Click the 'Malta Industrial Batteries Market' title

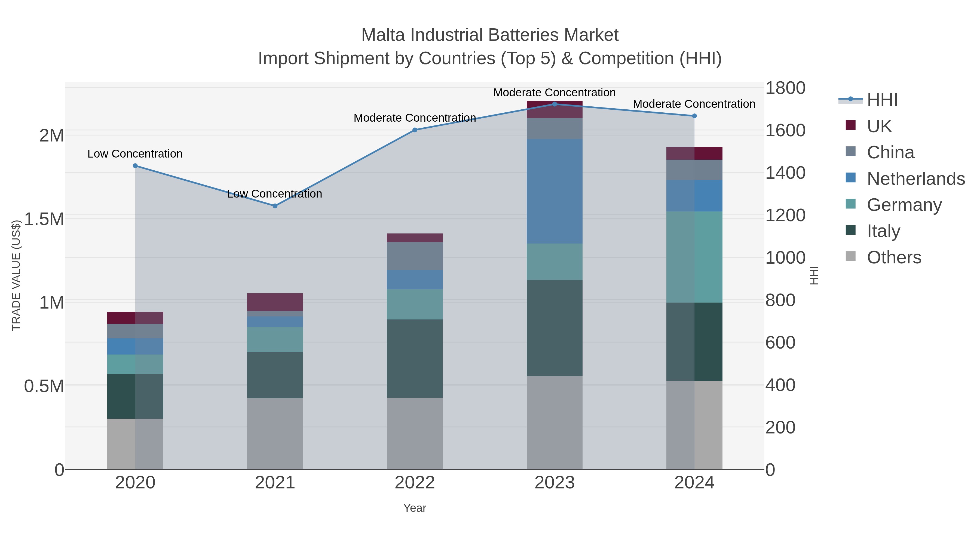[490, 35]
